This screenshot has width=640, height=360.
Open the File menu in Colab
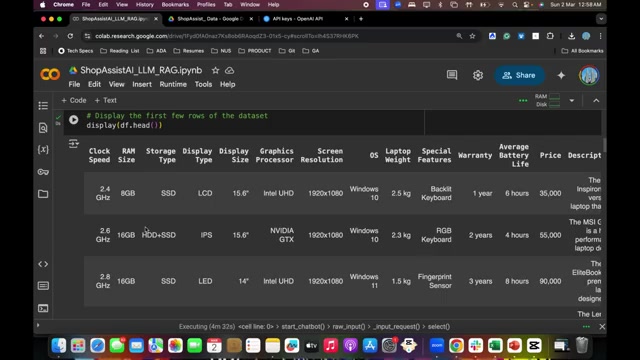tap(74, 84)
